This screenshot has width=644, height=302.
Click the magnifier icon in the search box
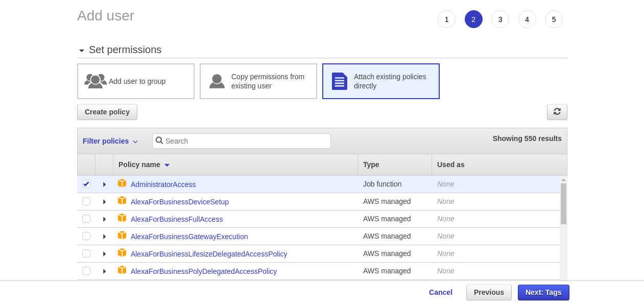coord(159,141)
